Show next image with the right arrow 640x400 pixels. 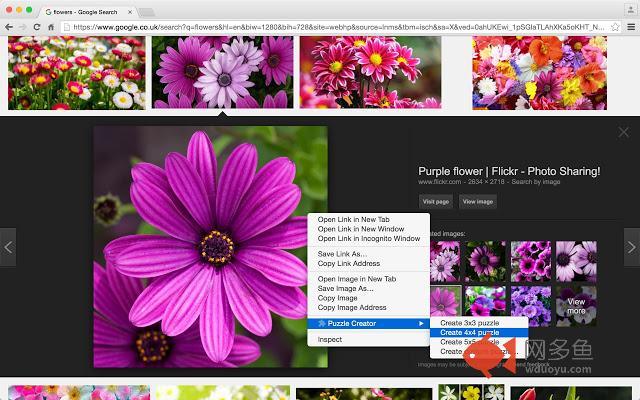point(631,247)
